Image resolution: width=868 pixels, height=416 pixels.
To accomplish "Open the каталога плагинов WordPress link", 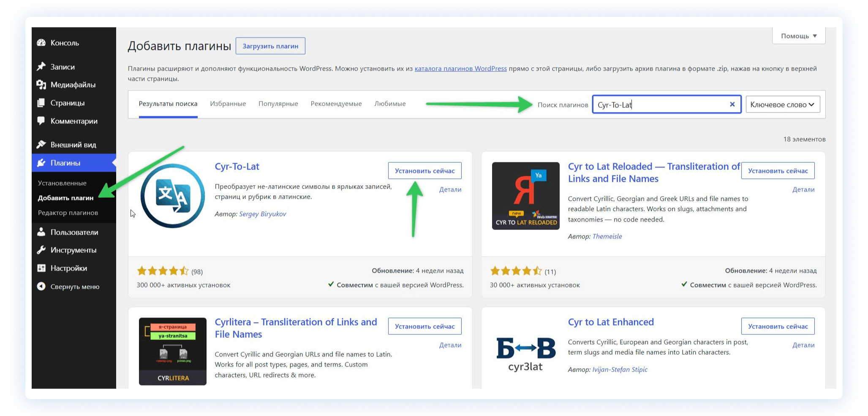I will (460, 68).
